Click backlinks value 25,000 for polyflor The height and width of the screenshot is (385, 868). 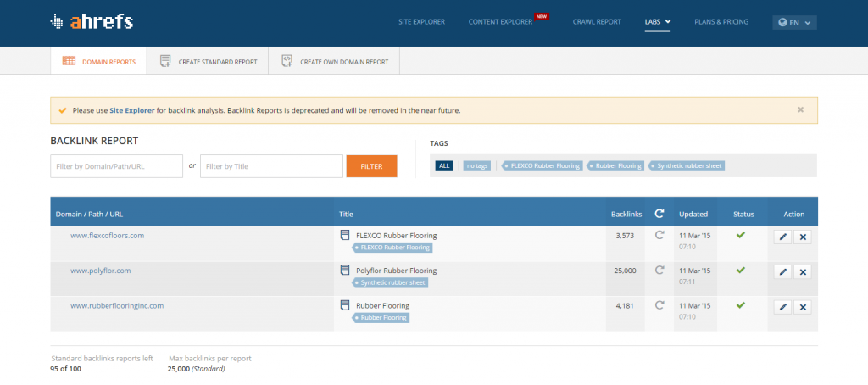coord(626,271)
